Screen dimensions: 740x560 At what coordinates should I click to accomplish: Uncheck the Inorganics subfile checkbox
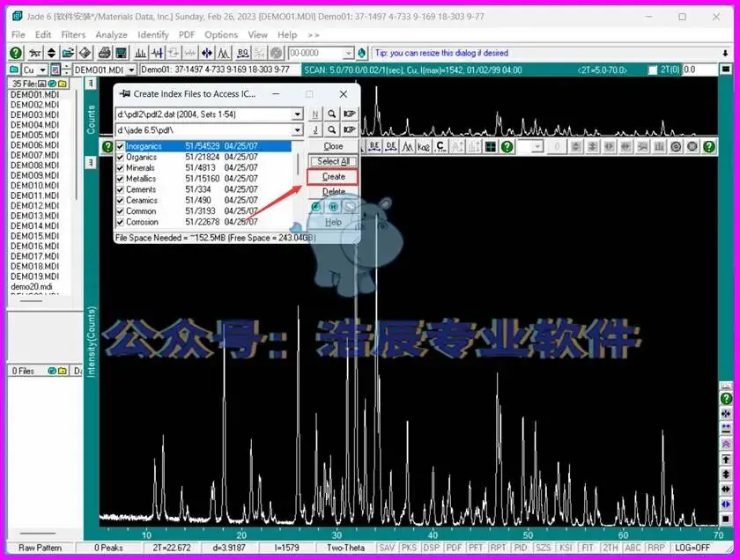121,146
